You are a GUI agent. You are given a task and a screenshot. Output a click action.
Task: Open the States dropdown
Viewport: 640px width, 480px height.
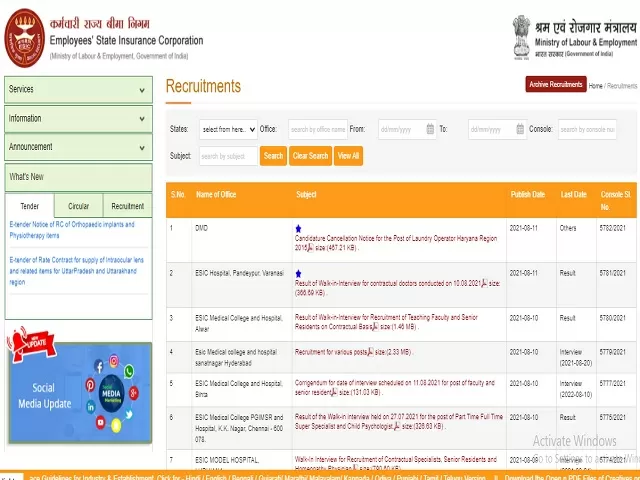pyautogui.click(x=227, y=130)
